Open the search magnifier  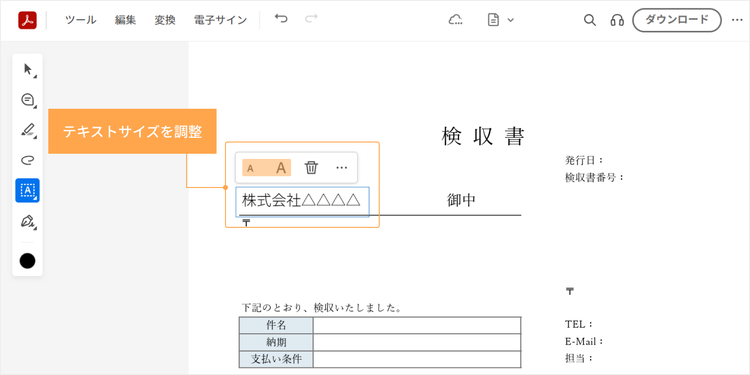point(590,20)
